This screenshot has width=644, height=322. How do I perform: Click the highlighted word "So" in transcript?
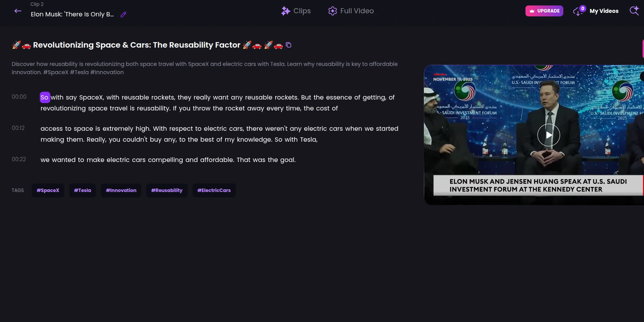[44, 98]
